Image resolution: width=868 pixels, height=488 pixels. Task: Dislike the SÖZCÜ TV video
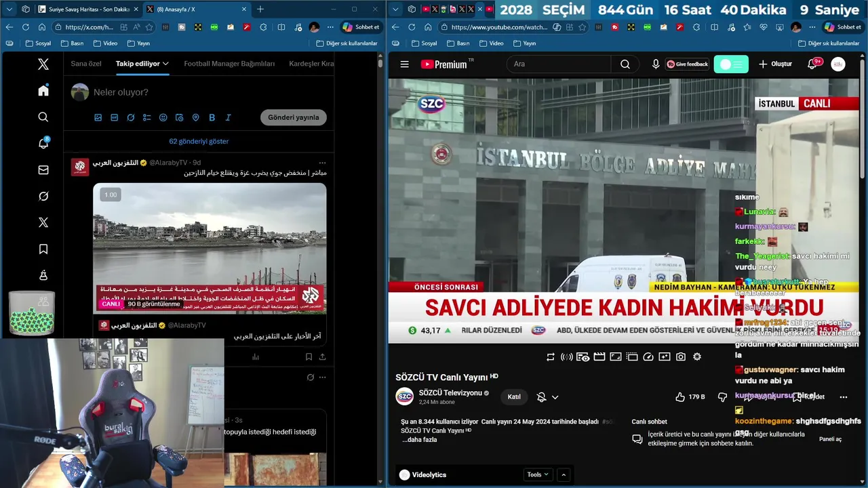[722, 397]
